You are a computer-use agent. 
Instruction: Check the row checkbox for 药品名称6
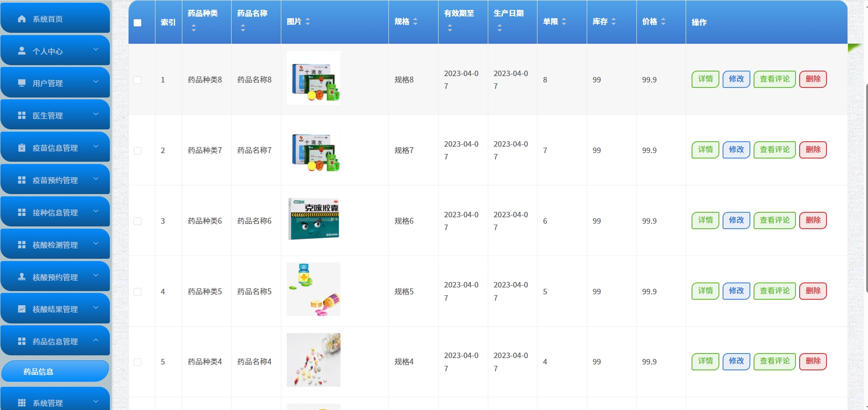point(138,221)
